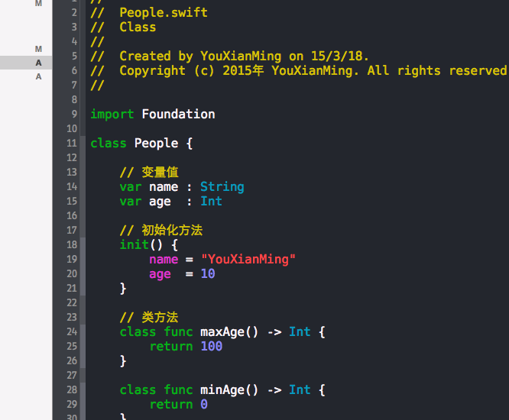Click the 'minAge()' function name
The height and width of the screenshot is (420, 509).
(x=229, y=390)
